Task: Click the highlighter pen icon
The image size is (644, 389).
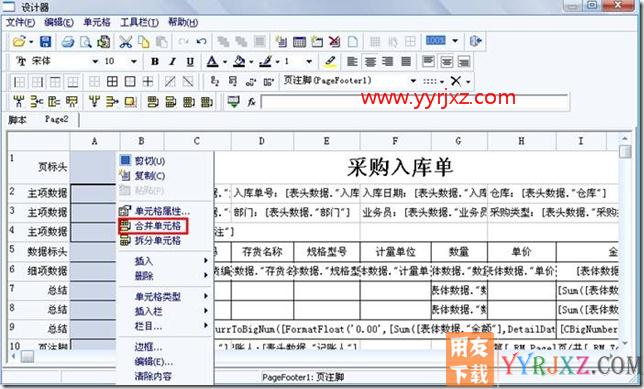Action: point(330,62)
